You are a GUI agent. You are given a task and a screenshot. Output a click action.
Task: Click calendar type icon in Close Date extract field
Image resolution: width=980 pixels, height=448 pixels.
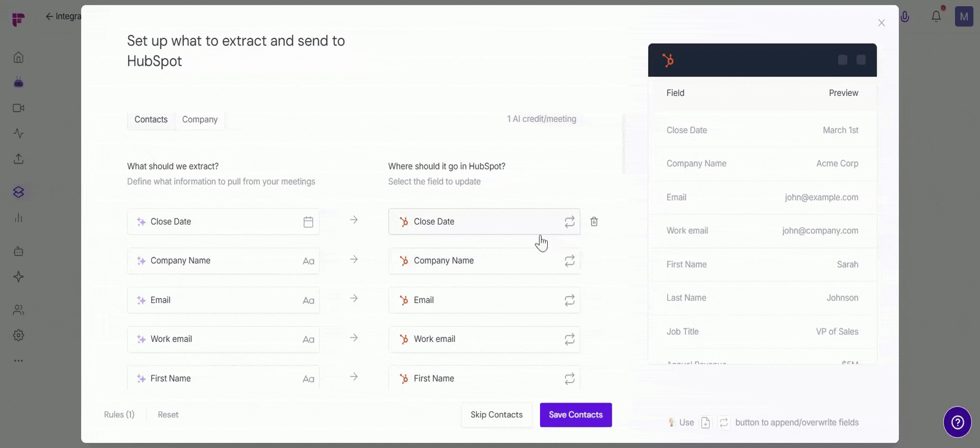click(308, 222)
